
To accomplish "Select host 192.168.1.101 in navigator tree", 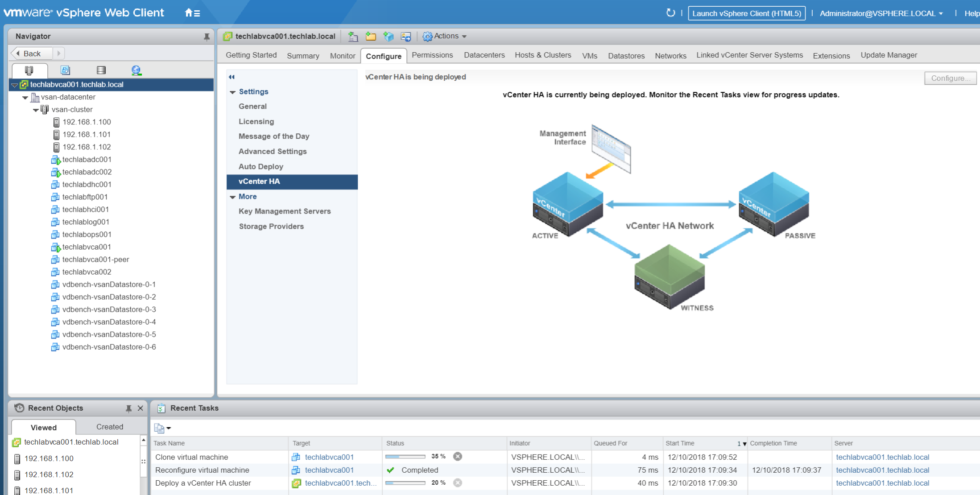I will pyautogui.click(x=87, y=134).
